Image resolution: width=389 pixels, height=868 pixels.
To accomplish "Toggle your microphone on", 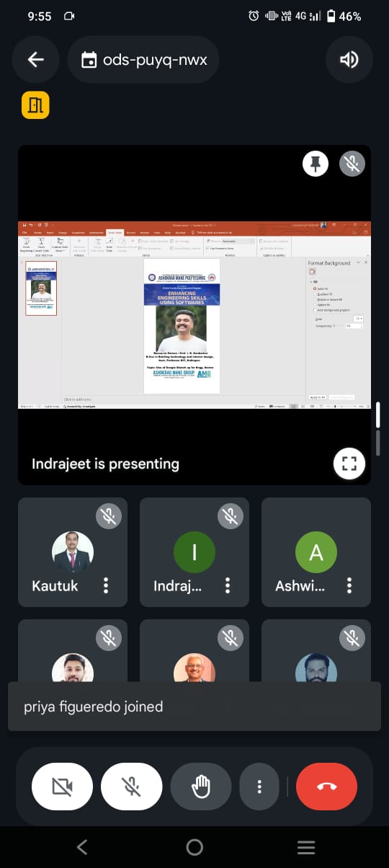I will [x=131, y=786].
